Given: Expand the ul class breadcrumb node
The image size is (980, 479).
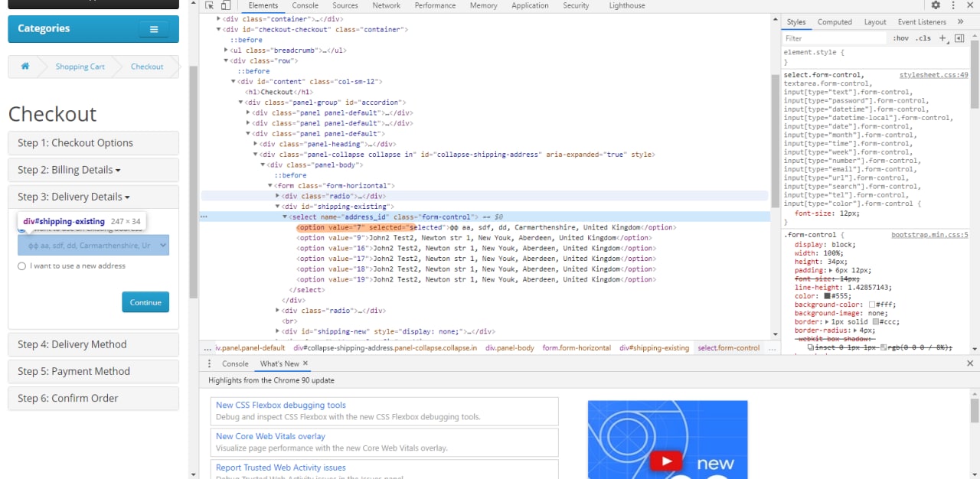Looking at the screenshot, I should point(226,51).
